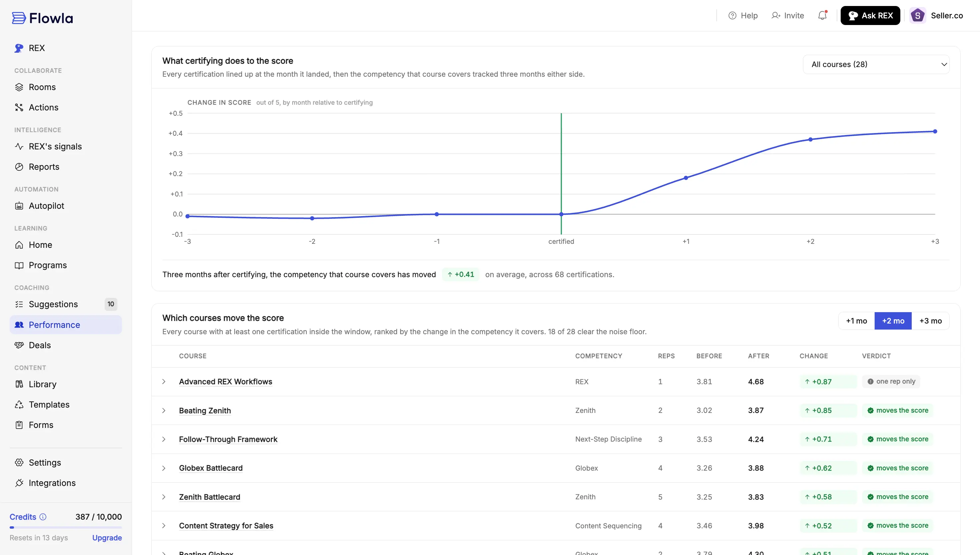980x555 pixels.
Task: Open Forms via its clipboard icon
Action: [19, 425]
